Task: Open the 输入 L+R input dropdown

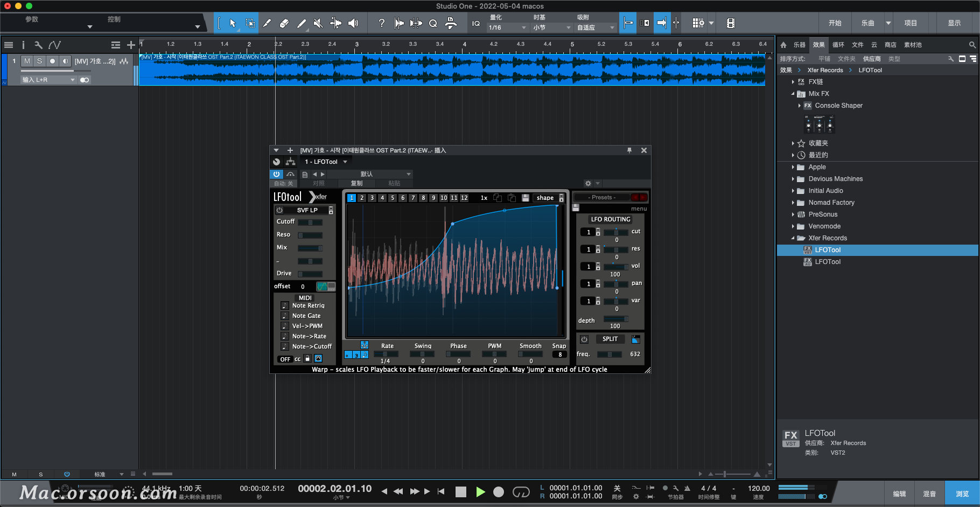Action: coord(48,80)
